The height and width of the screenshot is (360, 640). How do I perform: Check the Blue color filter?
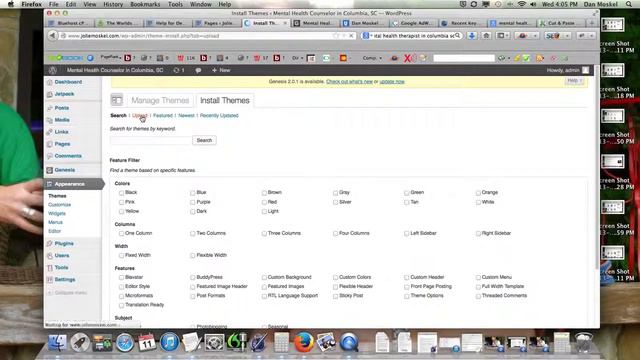pos(193,193)
